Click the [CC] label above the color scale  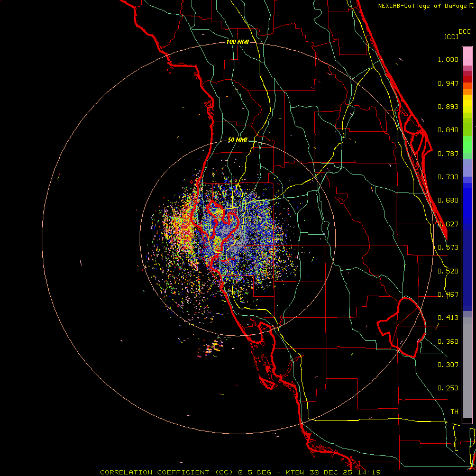pos(451,36)
